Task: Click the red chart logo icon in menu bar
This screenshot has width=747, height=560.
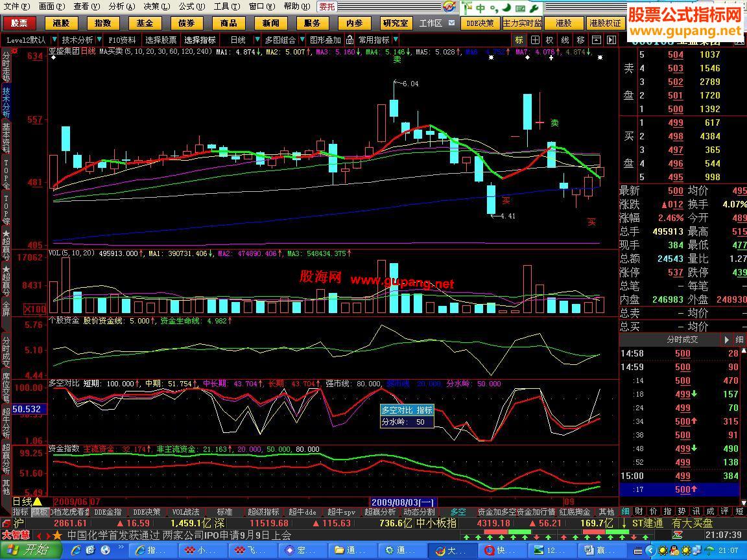Action: [x=449, y=6]
